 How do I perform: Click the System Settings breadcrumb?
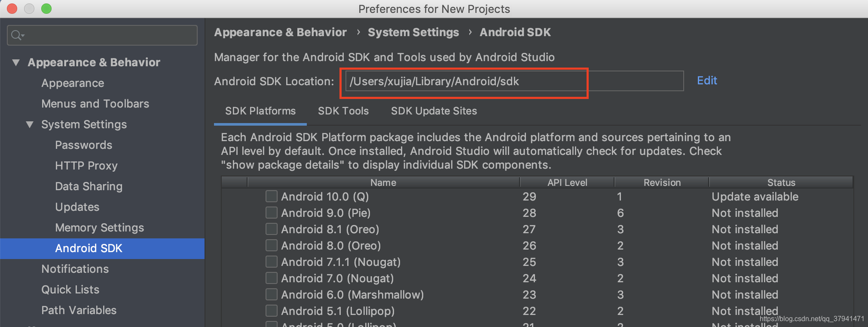pos(413,32)
